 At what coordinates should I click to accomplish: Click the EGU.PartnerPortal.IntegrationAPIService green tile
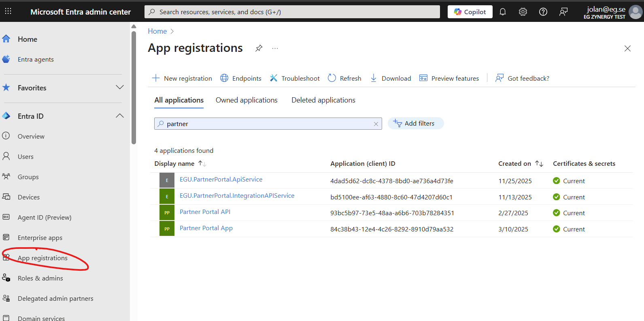167,197
